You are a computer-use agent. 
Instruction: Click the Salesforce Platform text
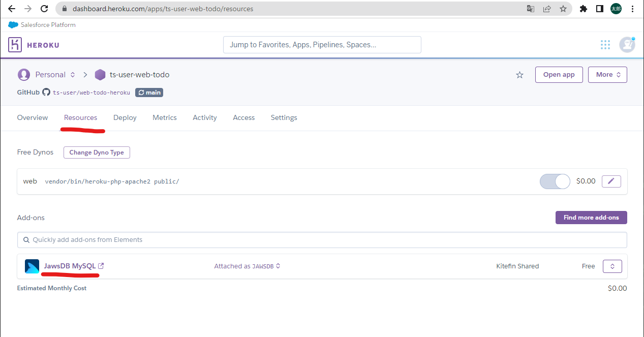48,25
